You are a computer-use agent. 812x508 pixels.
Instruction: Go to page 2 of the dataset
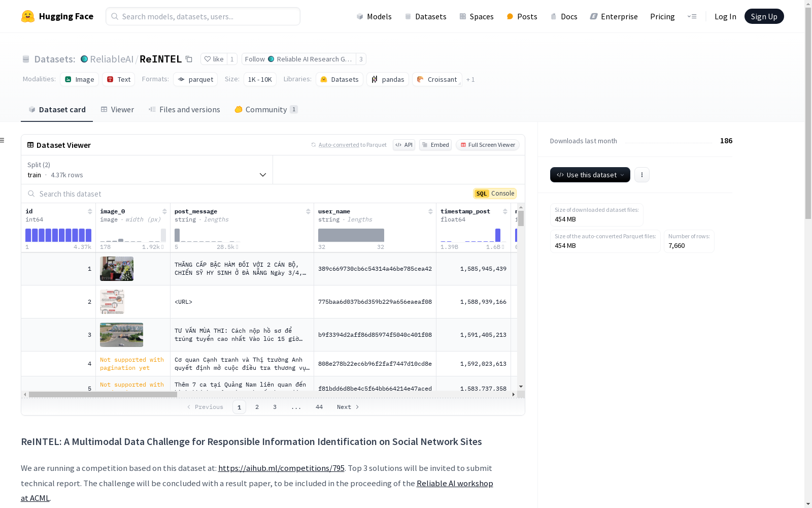(257, 407)
